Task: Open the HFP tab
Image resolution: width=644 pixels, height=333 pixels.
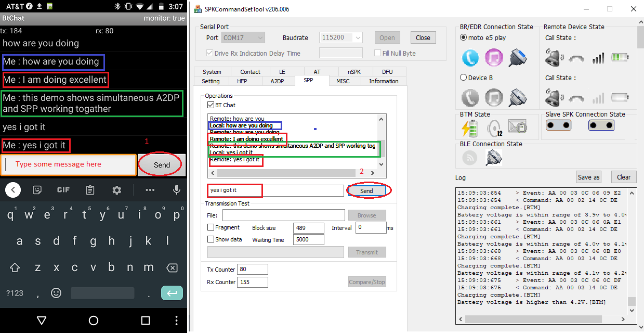Action: [x=242, y=81]
